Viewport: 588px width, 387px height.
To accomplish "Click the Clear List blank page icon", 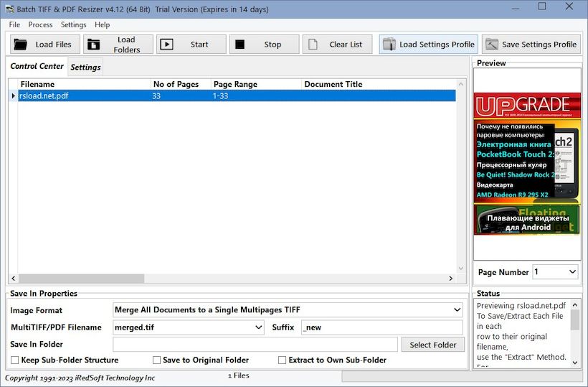I will (313, 45).
